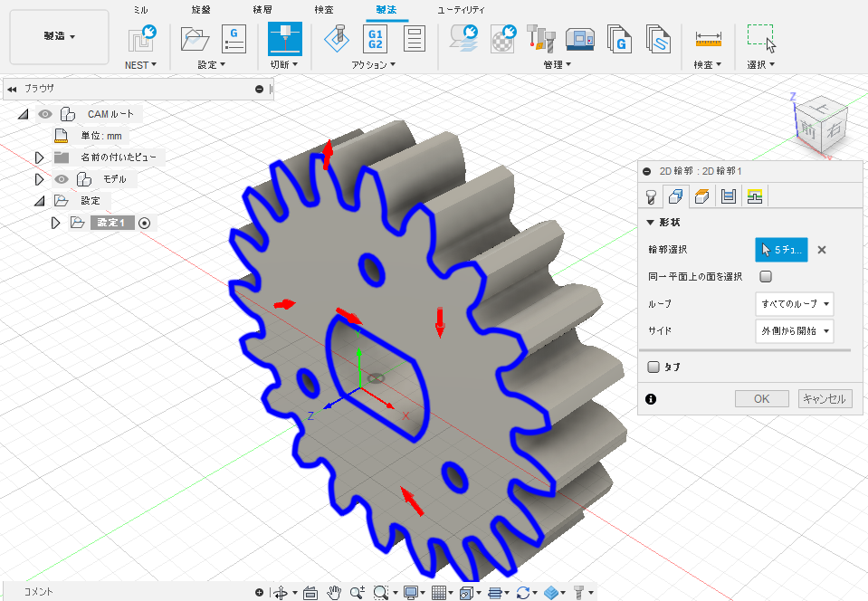Screen dimensions: 868x601
Task: Click the OK button
Action: [762, 399]
